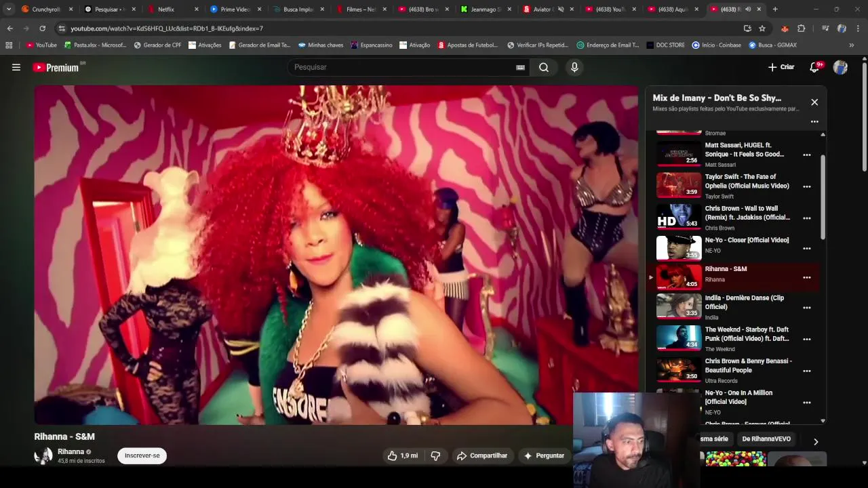Open Chrome three-dot menu
This screenshot has width=868, height=488.
(859, 28)
